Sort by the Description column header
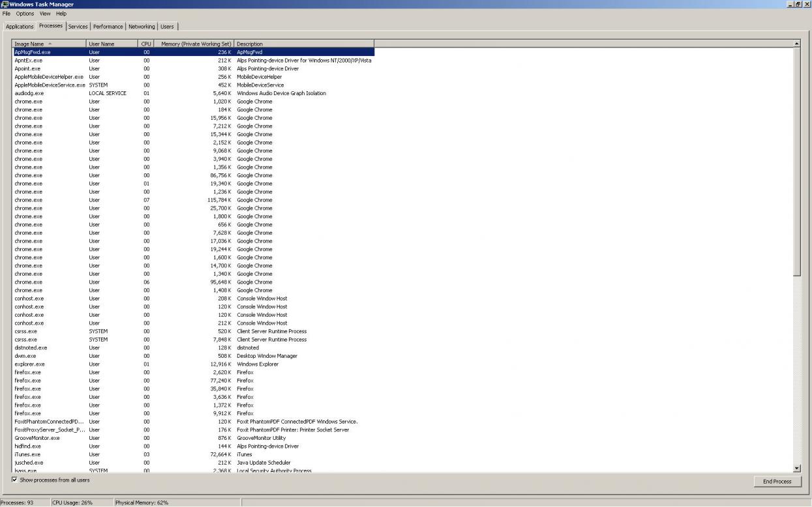Viewport: 812px width, 507px height. (x=304, y=44)
